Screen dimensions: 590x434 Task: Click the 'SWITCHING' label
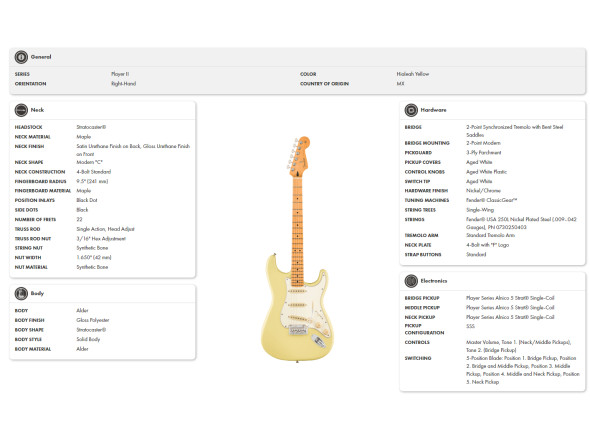[x=418, y=358]
